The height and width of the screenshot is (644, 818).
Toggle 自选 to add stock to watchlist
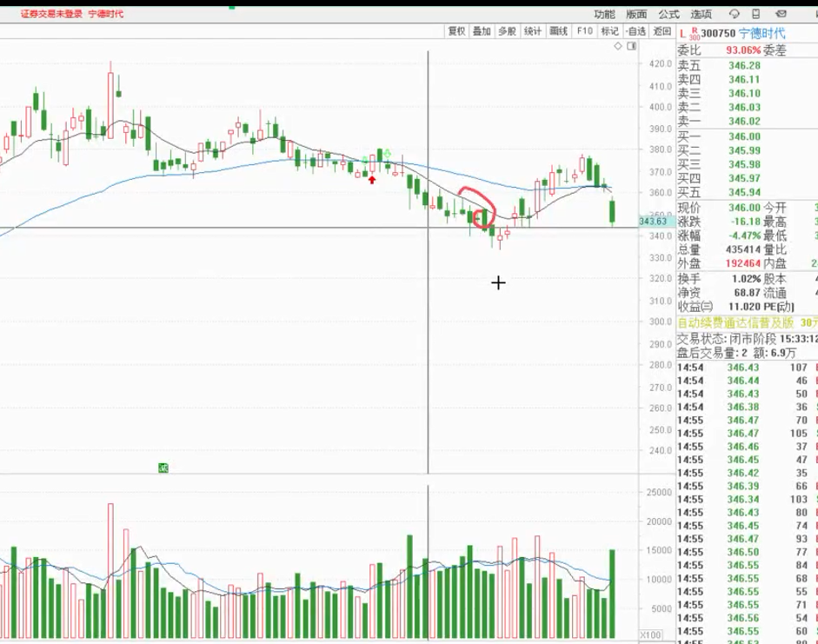pos(636,31)
